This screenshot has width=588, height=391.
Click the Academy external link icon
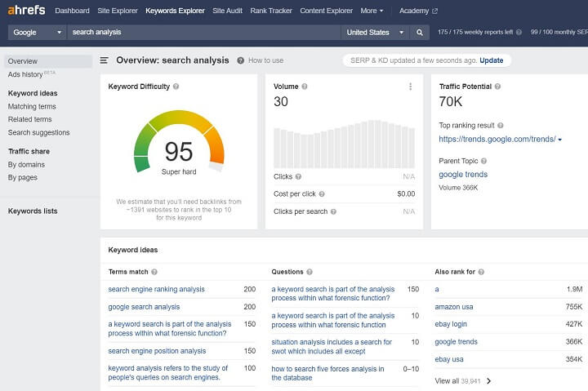tap(435, 11)
